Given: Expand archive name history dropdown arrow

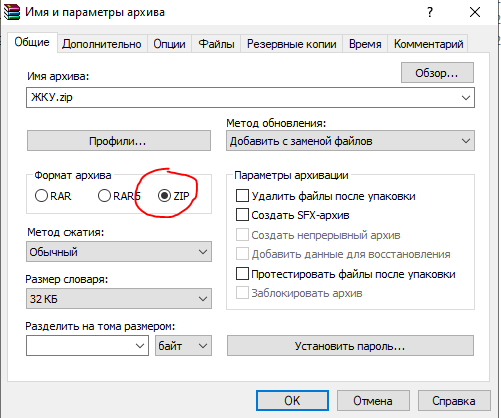Looking at the screenshot, I should [x=466, y=98].
